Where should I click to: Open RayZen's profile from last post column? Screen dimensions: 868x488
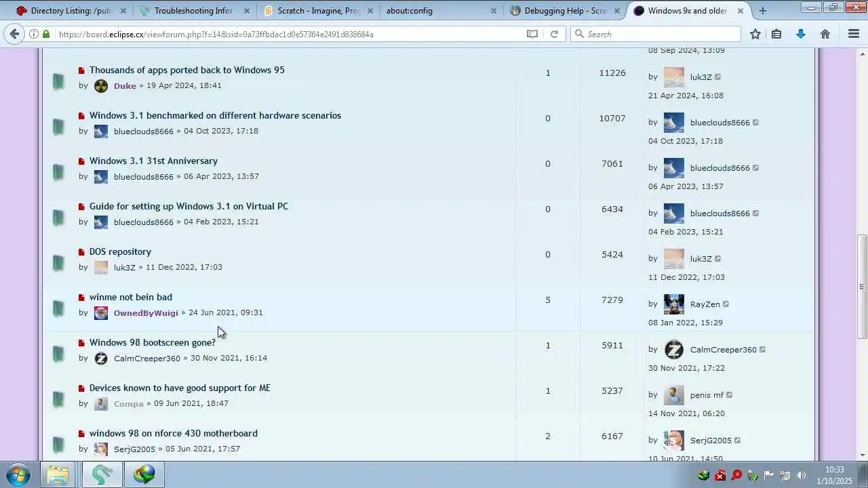(x=705, y=304)
